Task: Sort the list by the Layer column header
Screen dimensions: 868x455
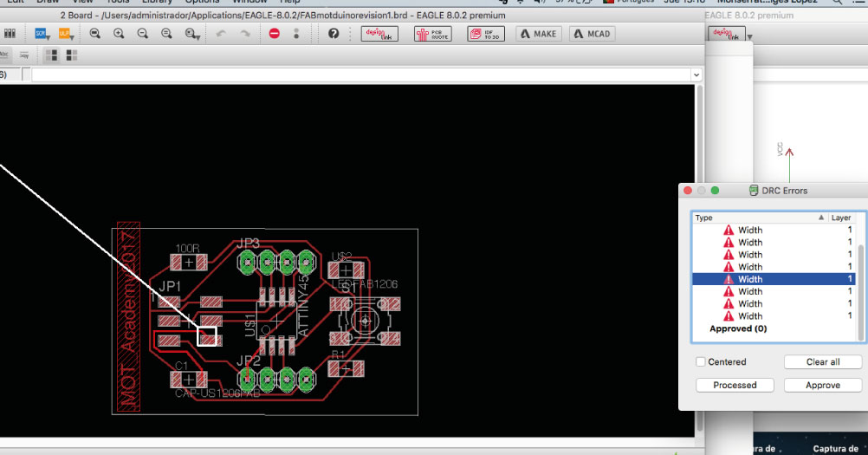Action: [x=841, y=218]
